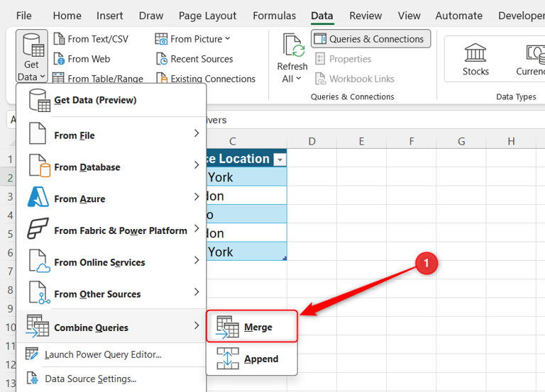Toggle the Queries & Connections pane
The image size is (545, 392).
click(x=371, y=39)
